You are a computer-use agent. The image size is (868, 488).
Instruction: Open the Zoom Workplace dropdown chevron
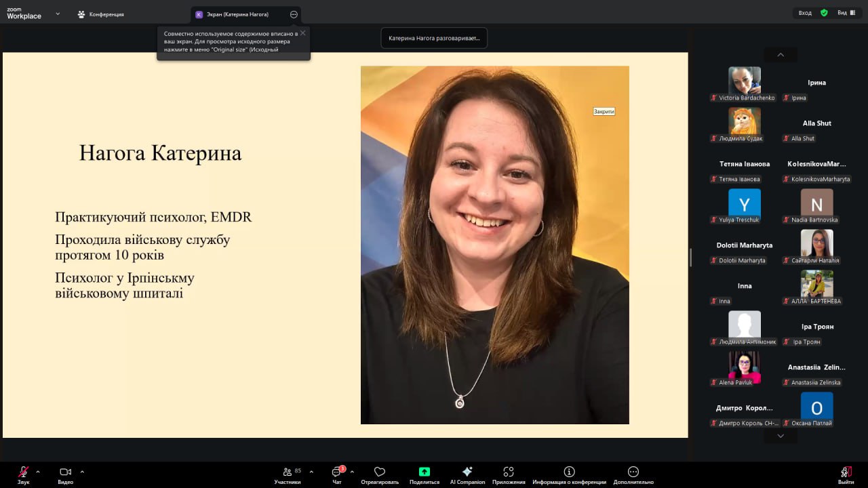pos(58,14)
